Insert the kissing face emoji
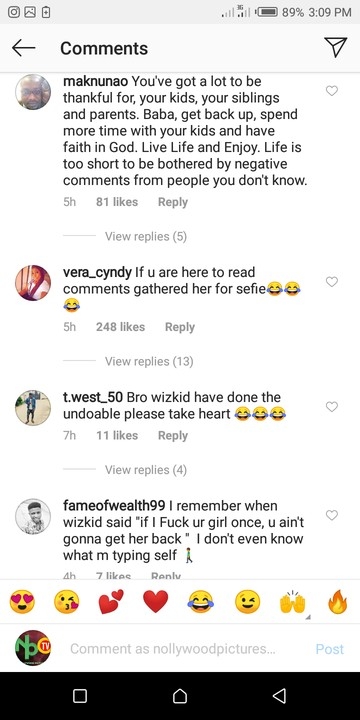The height and width of the screenshot is (720, 360). [67, 602]
